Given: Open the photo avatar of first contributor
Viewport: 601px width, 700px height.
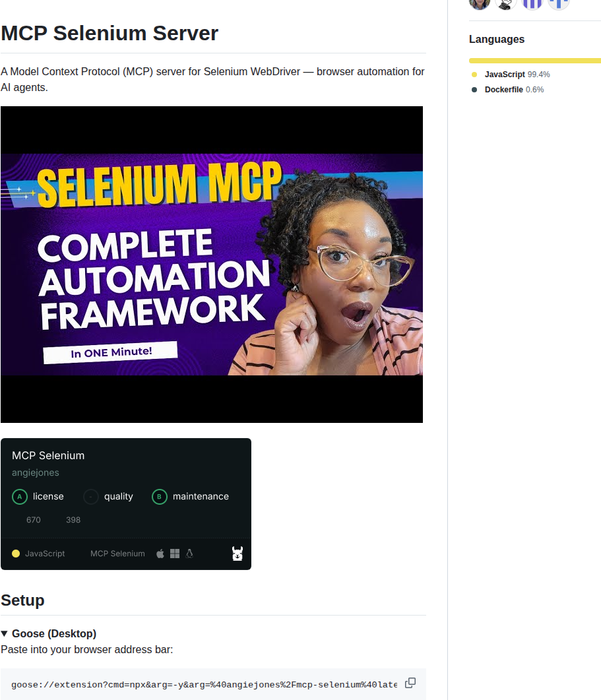Looking at the screenshot, I should click(480, 2).
